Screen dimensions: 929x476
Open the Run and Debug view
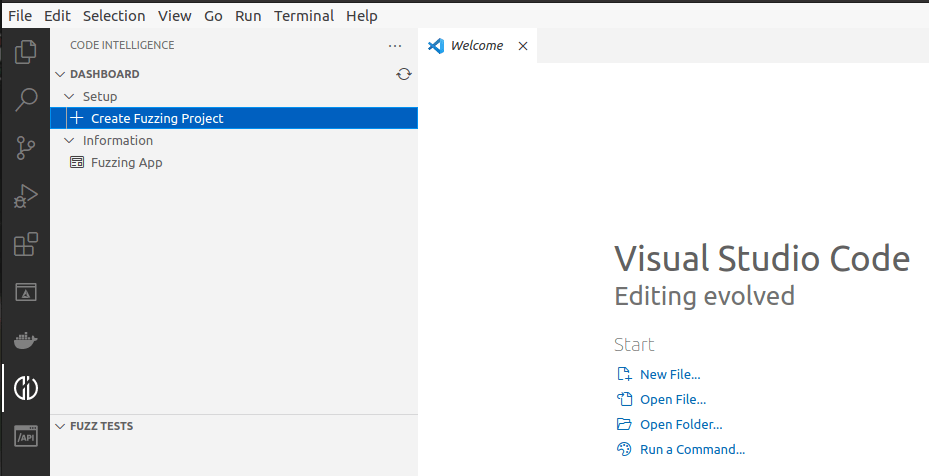point(25,196)
